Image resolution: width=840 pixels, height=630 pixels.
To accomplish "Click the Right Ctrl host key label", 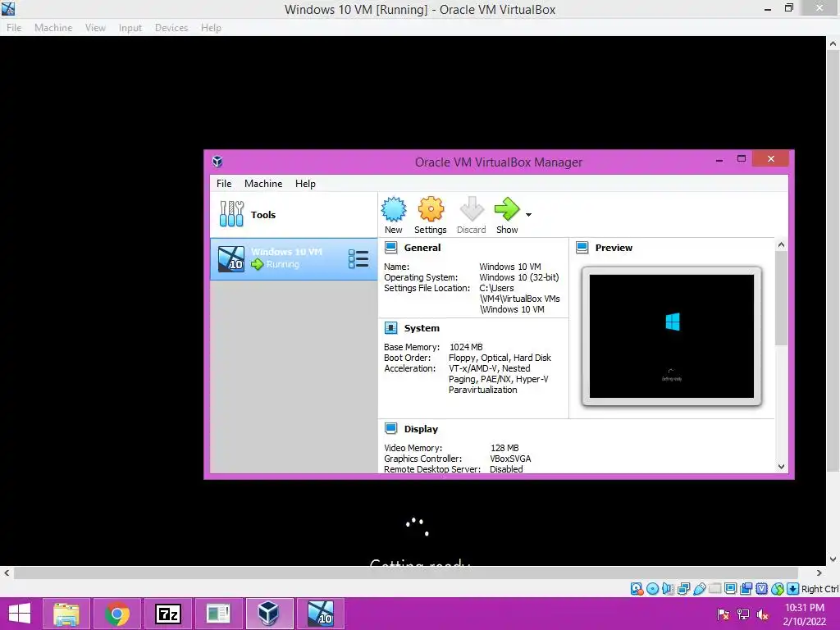I will 820,589.
